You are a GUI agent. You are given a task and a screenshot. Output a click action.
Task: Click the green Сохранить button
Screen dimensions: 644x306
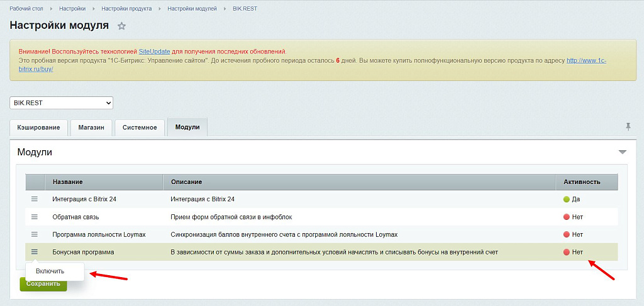click(x=43, y=284)
